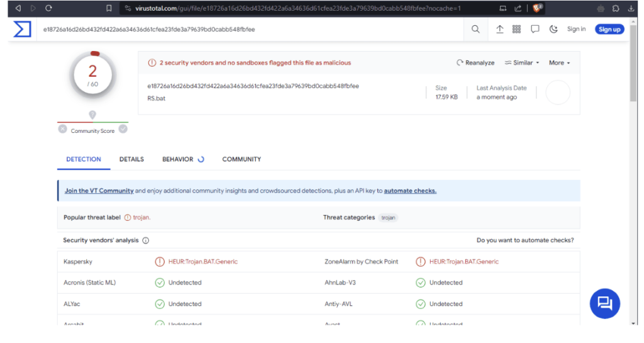Expand the More dropdown menu
Viewport: 644px width, 343px height.
[559, 63]
